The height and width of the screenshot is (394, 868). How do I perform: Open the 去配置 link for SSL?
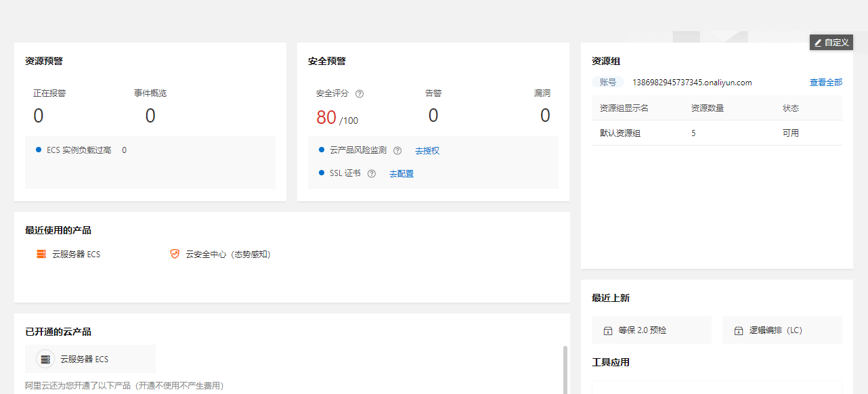[x=402, y=173]
